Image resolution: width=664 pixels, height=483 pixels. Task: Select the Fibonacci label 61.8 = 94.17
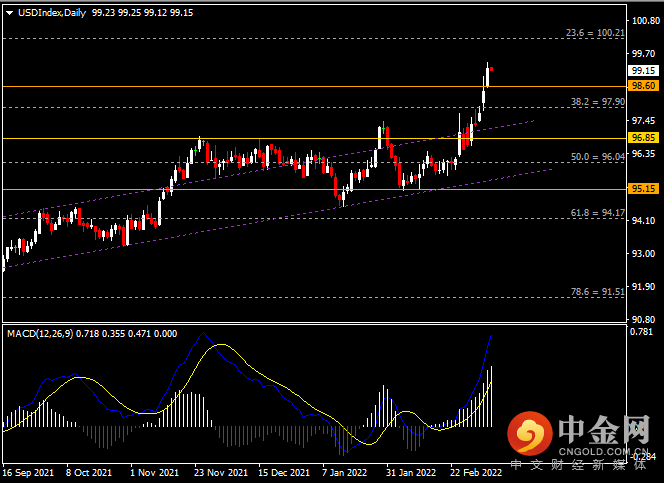[x=598, y=213]
